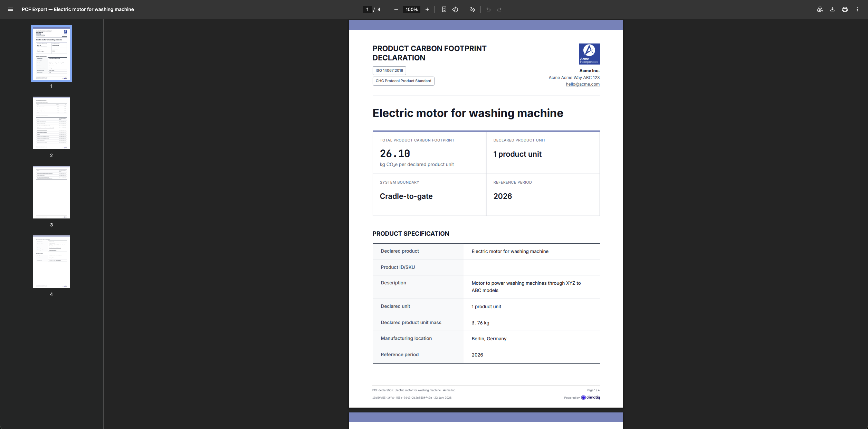Viewport: 868px width, 429px height.
Task: Click the '1 product unit' declared value
Action: pos(517,154)
